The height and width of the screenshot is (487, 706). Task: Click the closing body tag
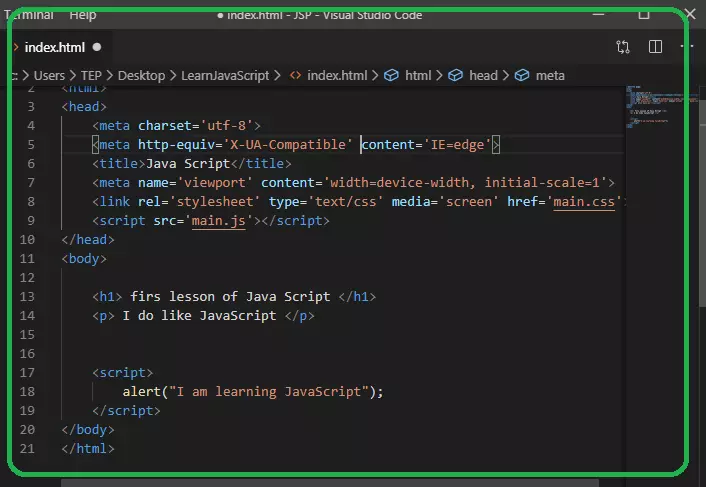[x=88, y=430]
